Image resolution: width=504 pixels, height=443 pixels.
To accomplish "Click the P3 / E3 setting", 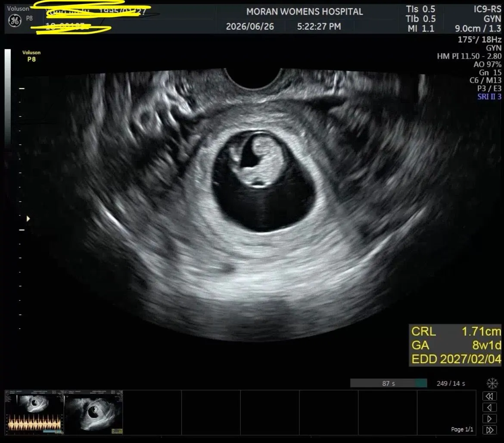I will (x=489, y=88).
